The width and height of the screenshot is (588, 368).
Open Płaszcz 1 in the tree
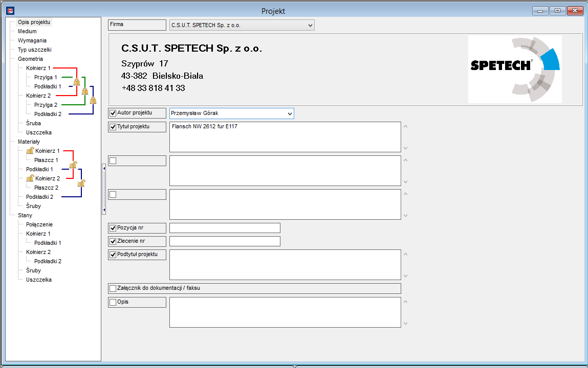tap(46, 160)
